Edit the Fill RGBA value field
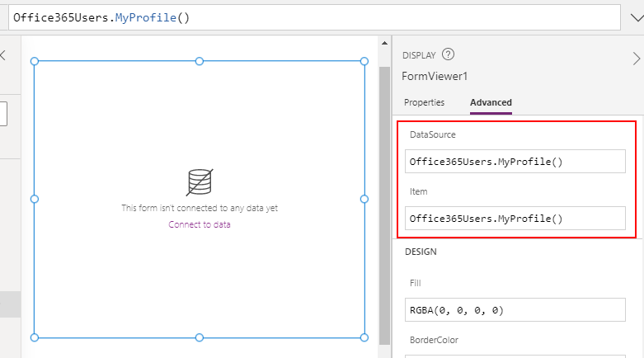The image size is (644, 358). pyautogui.click(x=515, y=310)
